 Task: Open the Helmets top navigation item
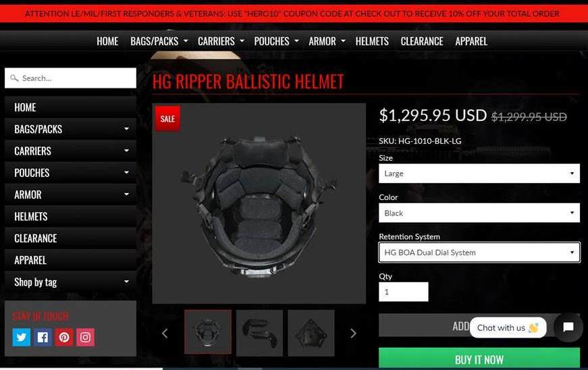click(372, 41)
